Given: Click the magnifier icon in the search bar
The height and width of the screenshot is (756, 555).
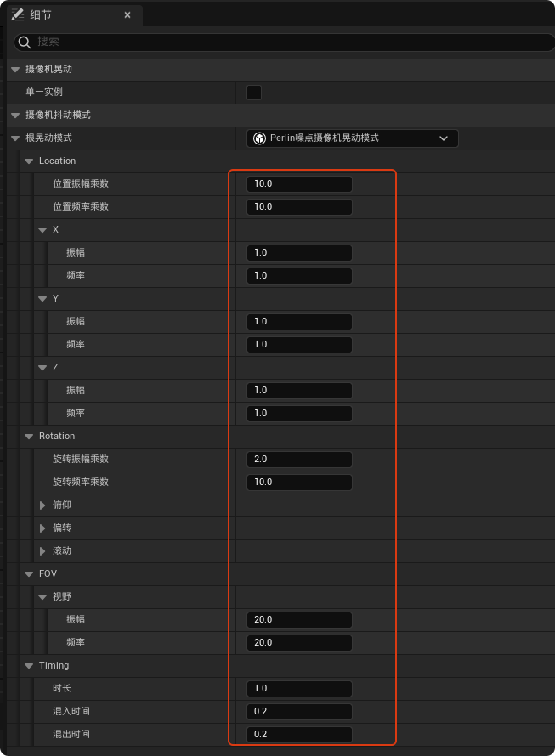Looking at the screenshot, I should point(25,42).
